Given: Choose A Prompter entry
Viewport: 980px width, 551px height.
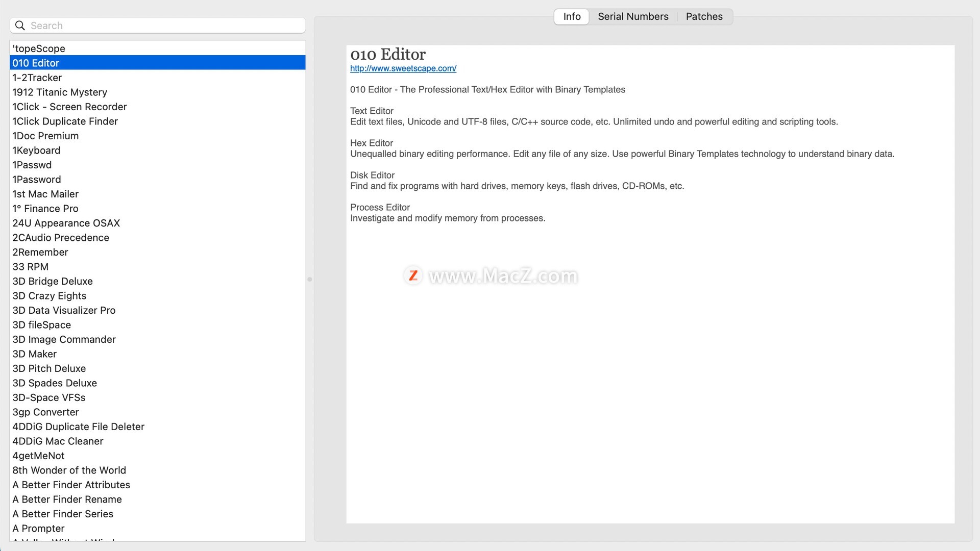Looking at the screenshot, I should 158,528.
